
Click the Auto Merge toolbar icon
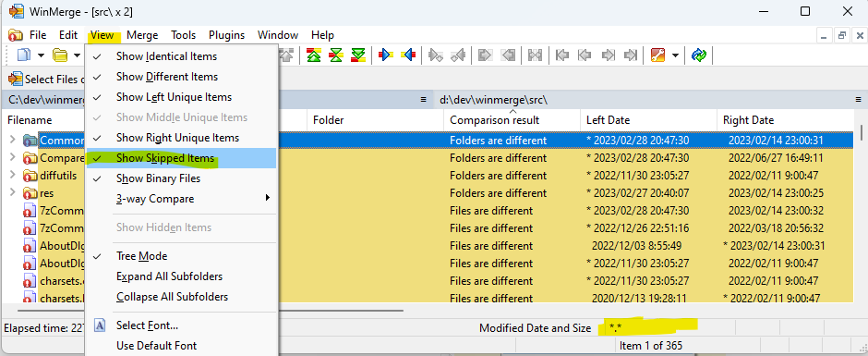pyautogui.click(x=535, y=55)
